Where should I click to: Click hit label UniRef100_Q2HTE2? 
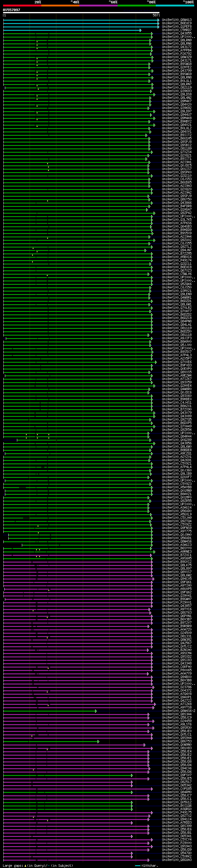point(177,67)
